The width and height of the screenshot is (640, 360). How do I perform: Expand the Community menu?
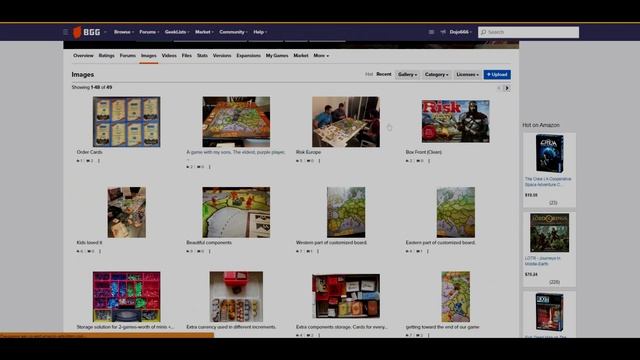click(233, 32)
